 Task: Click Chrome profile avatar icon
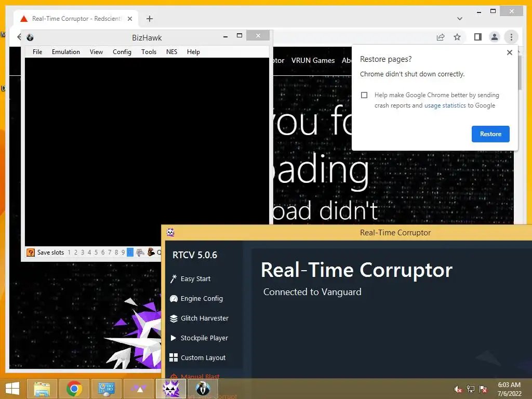tap(495, 37)
